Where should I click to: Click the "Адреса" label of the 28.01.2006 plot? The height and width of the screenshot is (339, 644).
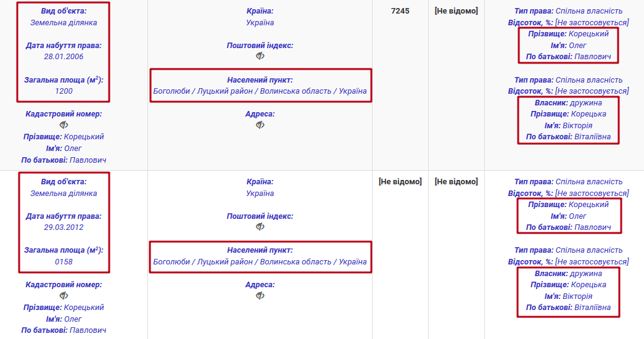(260, 114)
